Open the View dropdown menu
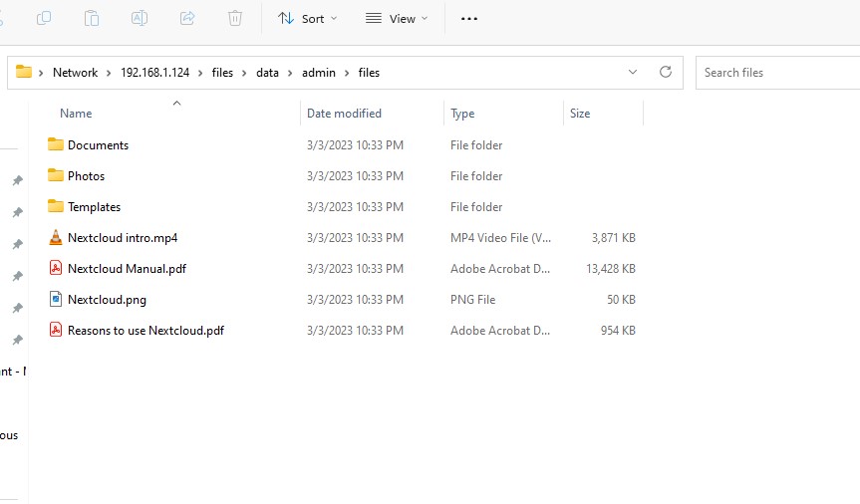The image size is (860, 504). coord(397,19)
